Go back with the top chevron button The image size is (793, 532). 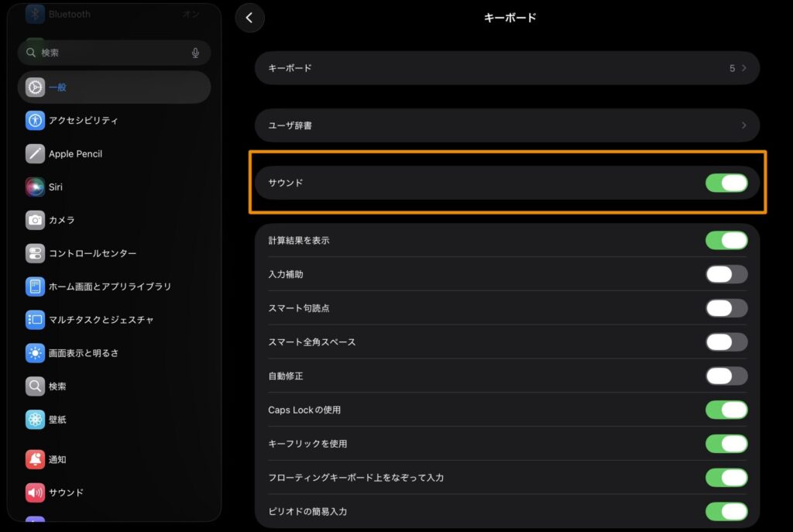249,18
